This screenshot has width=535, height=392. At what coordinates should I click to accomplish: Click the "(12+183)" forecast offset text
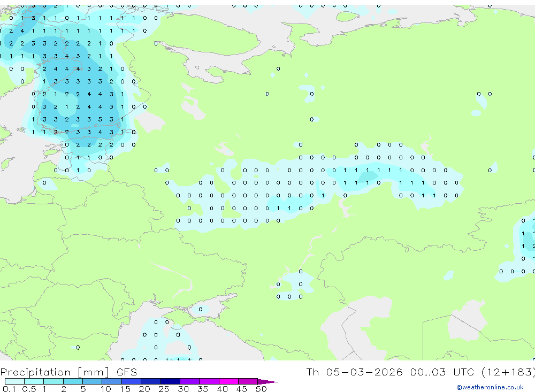tap(508, 372)
